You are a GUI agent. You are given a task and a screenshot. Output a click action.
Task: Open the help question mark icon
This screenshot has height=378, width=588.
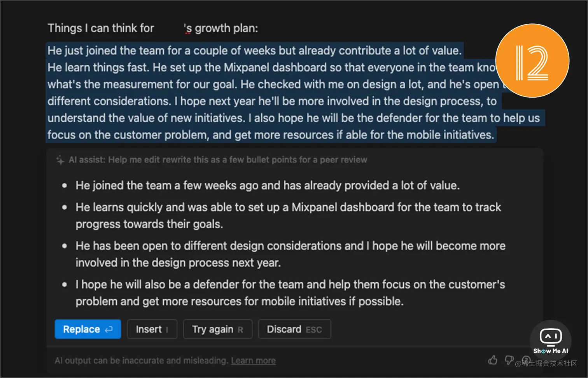tap(526, 360)
